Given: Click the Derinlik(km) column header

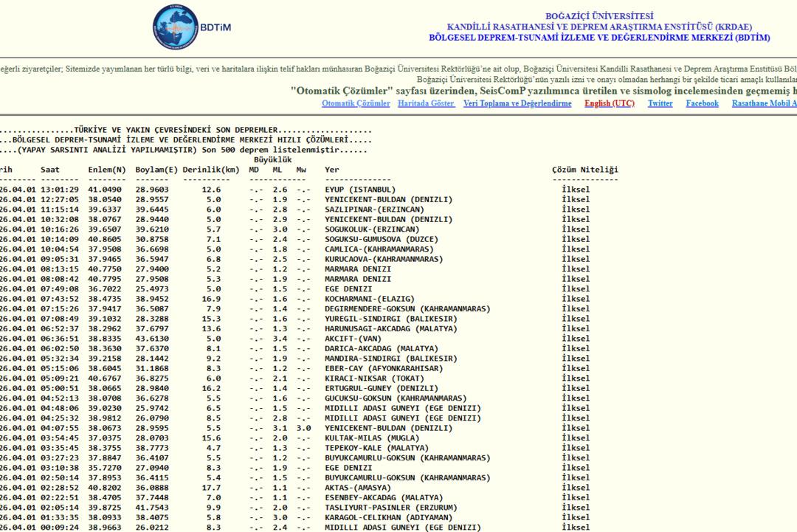Looking at the screenshot, I should click(211, 170).
